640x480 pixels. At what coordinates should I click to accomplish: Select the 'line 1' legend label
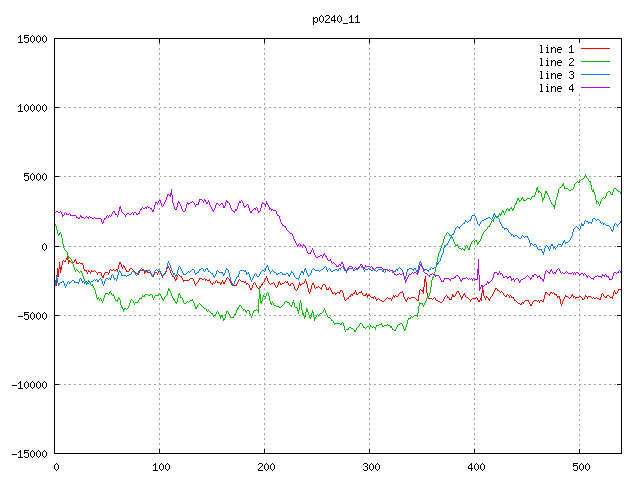(556, 49)
